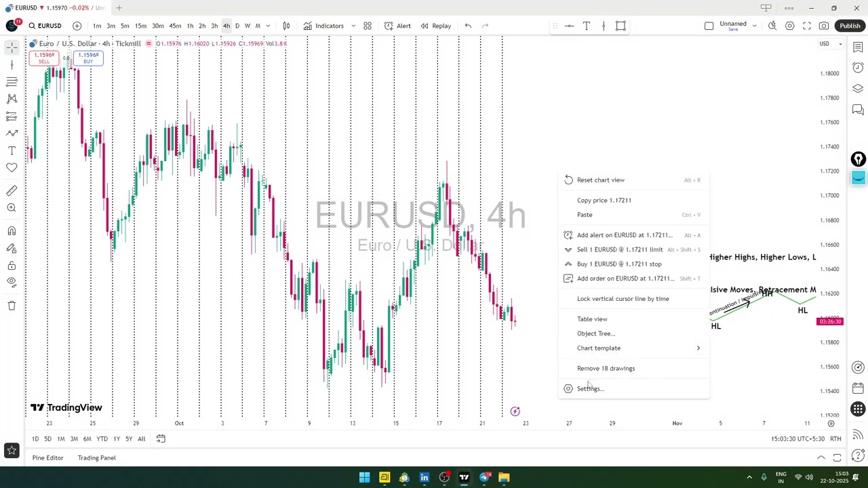Image resolution: width=868 pixels, height=488 pixels.
Task: Open the icons/favorites heart tool
Action: pyautogui.click(x=12, y=167)
